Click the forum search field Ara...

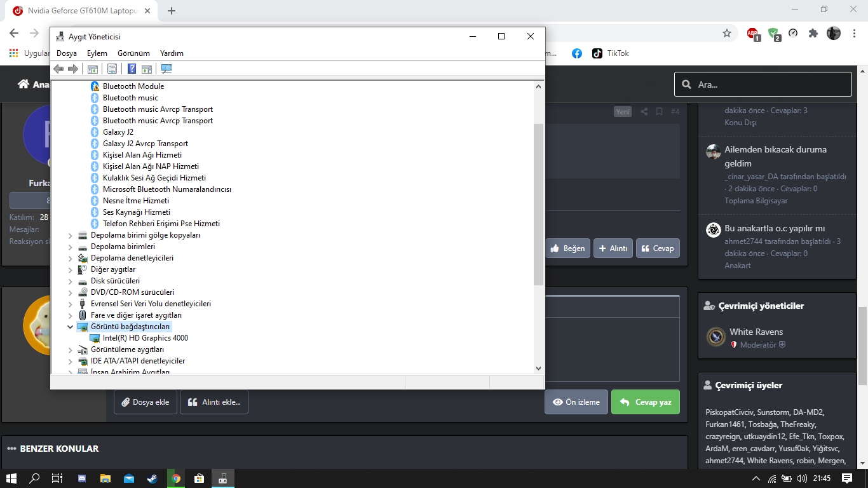[x=763, y=85]
